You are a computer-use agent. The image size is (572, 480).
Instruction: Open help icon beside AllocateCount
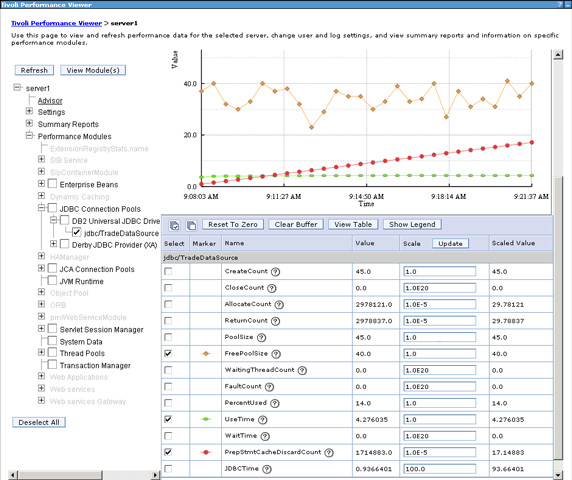(x=279, y=305)
